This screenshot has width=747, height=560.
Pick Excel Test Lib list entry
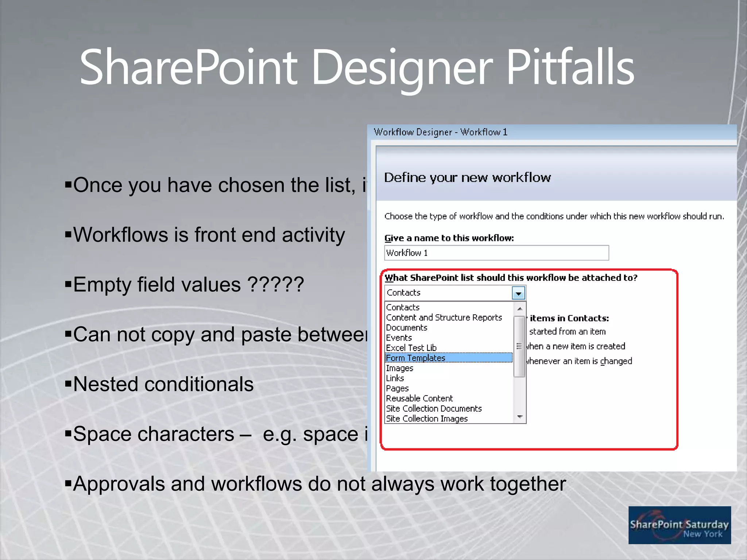[x=411, y=348]
